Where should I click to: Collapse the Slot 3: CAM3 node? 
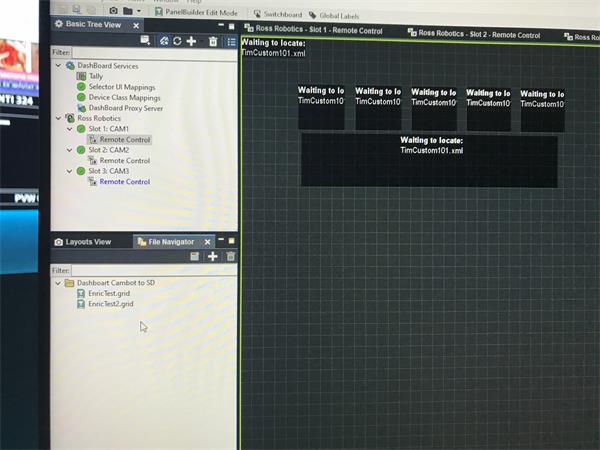69,171
